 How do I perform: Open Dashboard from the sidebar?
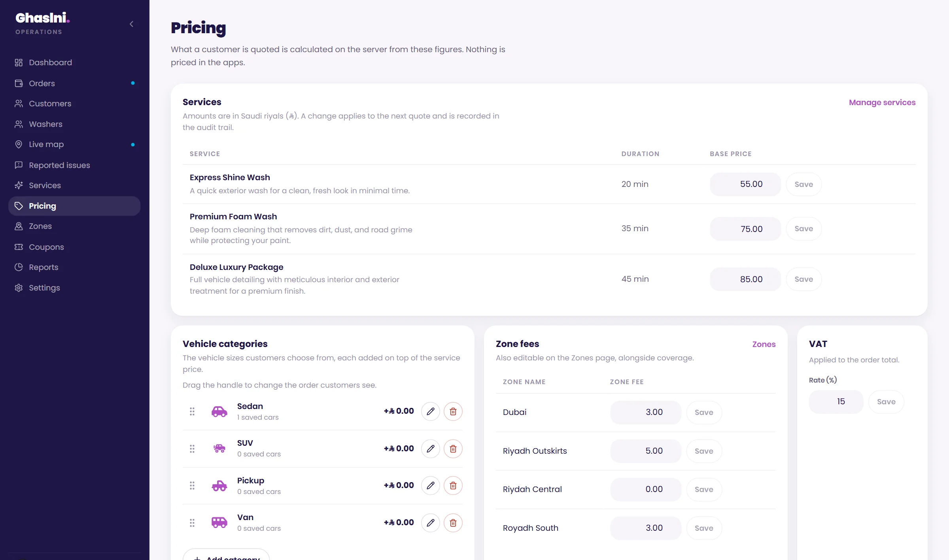[x=74, y=62]
